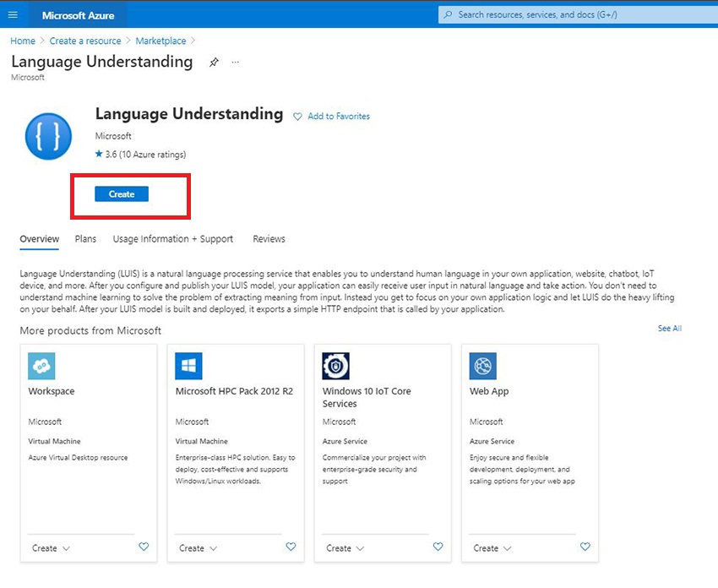
Task: Click the Web App globe icon
Action: (483, 366)
